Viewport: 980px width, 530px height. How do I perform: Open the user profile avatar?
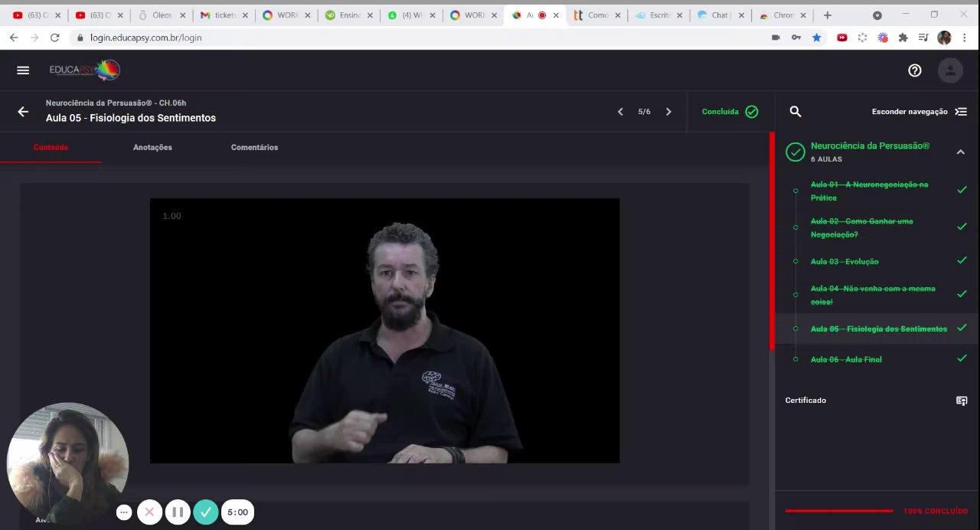950,70
